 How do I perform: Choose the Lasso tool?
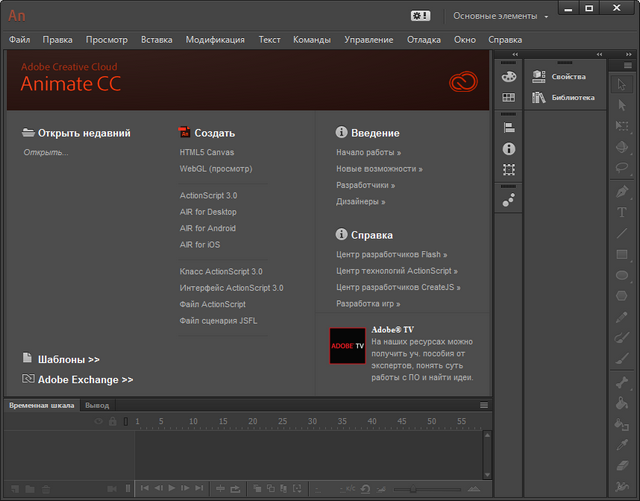point(622,168)
